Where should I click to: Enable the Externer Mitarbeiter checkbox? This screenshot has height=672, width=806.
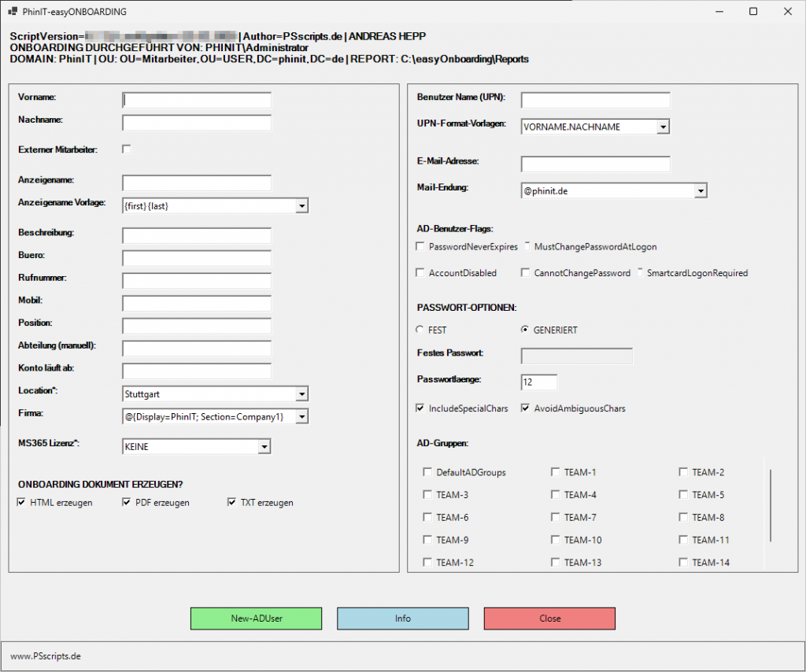(127, 149)
